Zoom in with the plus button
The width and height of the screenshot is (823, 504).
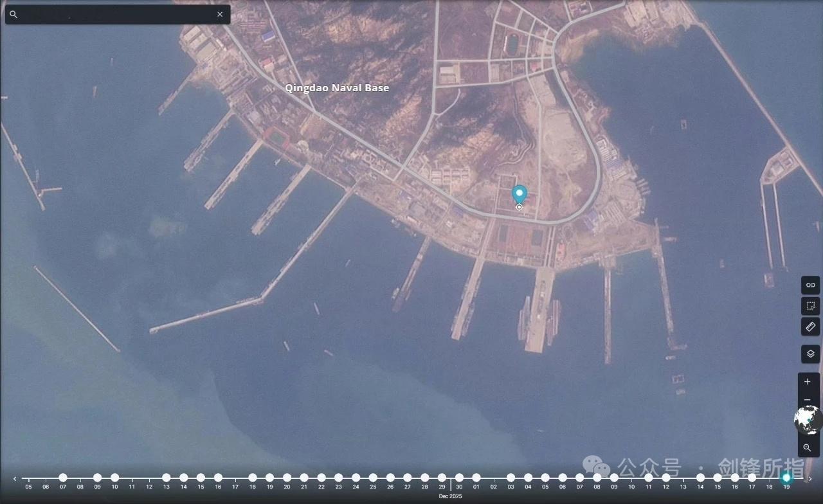(808, 381)
